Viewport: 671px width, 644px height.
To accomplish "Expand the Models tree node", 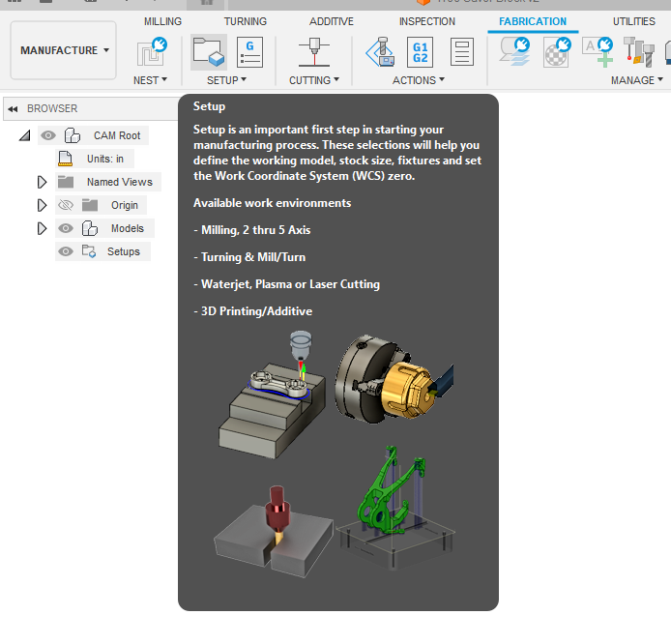I will tap(42, 228).
